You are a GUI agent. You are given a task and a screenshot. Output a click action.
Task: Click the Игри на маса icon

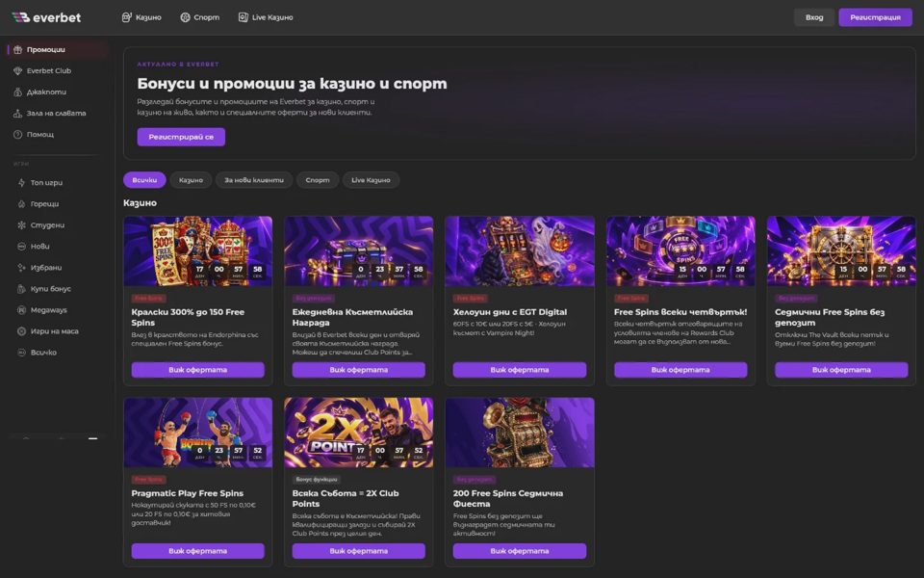(x=22, y=331)
